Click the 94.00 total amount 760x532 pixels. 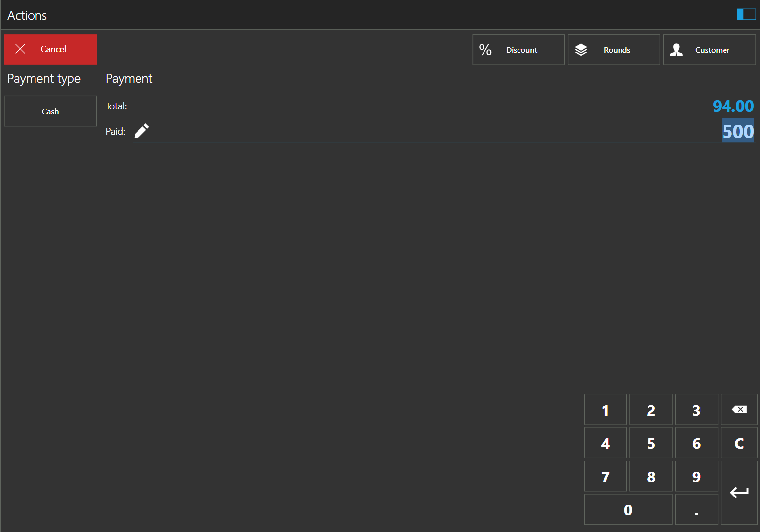point(733,106)
